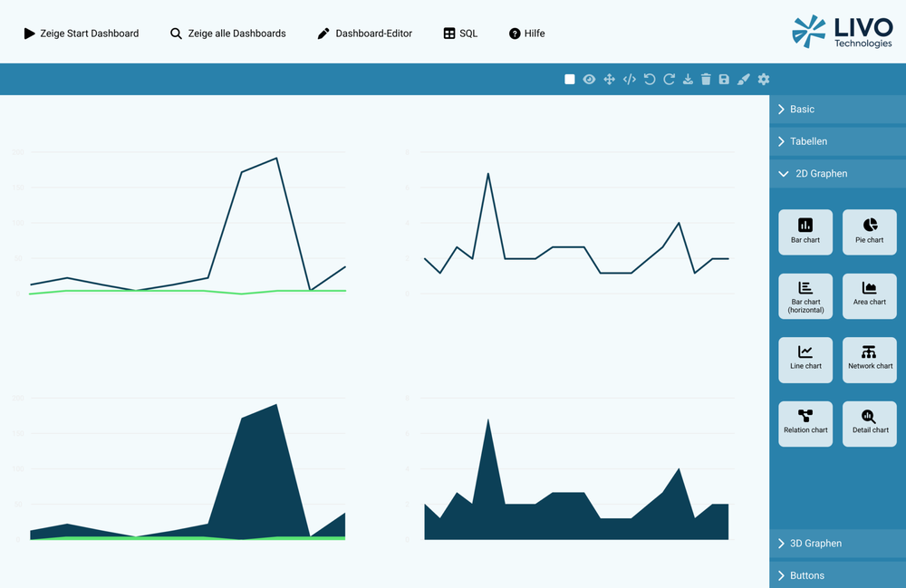Add an Area chart widget
The width and height of the screenshot is (906, 588).
tap(870, 295)
